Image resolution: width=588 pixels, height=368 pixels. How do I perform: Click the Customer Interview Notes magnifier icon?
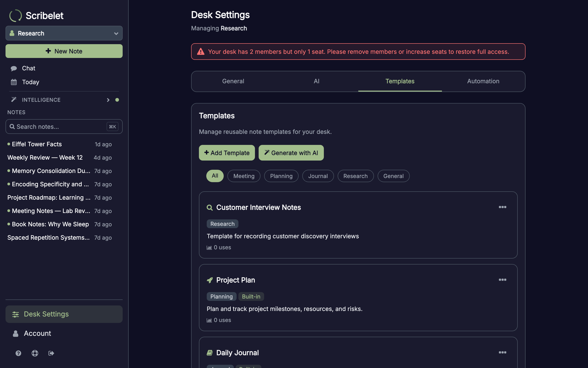click(210, 208)
